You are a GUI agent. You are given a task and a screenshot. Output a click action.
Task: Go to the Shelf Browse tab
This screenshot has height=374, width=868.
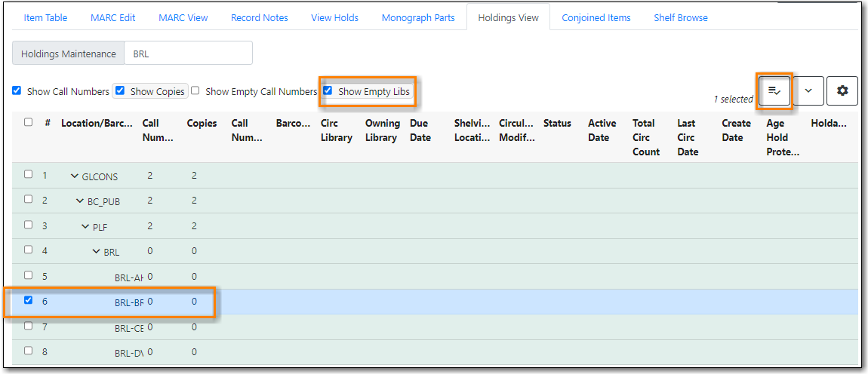click(x=680, y=17)
